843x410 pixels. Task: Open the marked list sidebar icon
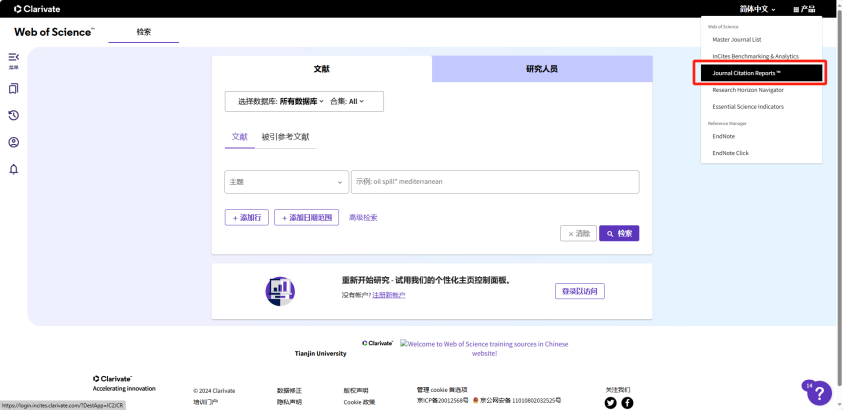[x=13, y=89]
